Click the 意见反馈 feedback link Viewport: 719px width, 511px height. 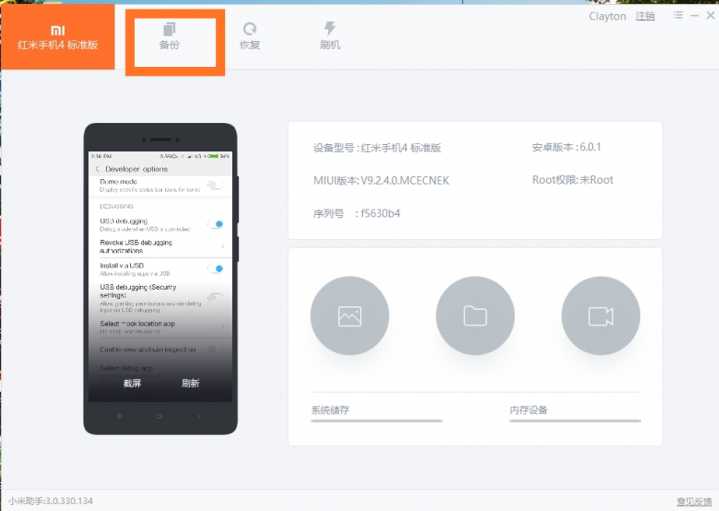tap(694, 502)
